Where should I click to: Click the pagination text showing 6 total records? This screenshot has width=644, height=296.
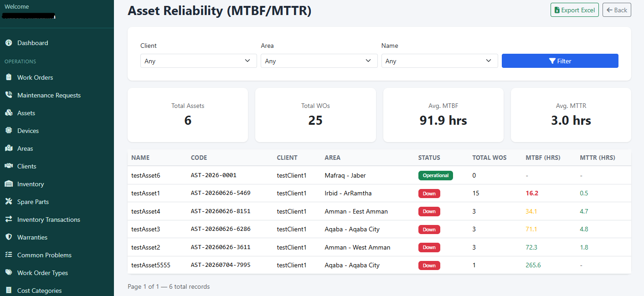(169, 286)
